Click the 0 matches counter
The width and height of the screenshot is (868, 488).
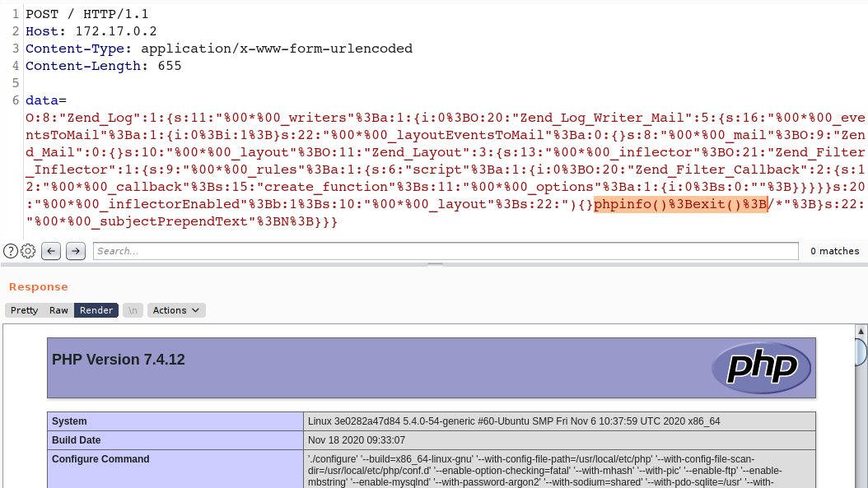(x=835, y=251)
